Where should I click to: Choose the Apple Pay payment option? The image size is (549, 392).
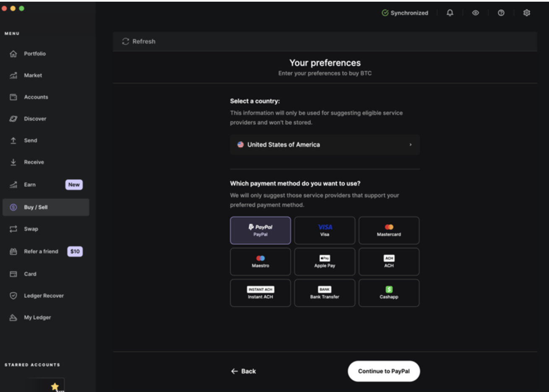[325, 262]
